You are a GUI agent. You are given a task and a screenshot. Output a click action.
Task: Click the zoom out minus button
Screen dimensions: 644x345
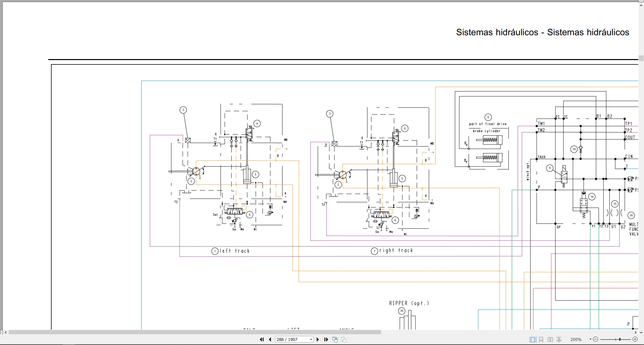coord(596,340)
